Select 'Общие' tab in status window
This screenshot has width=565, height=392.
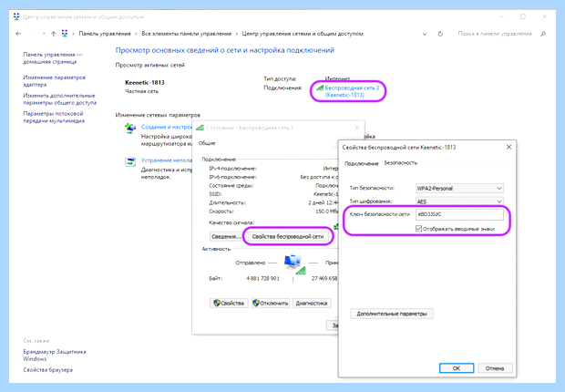(207, 143)
